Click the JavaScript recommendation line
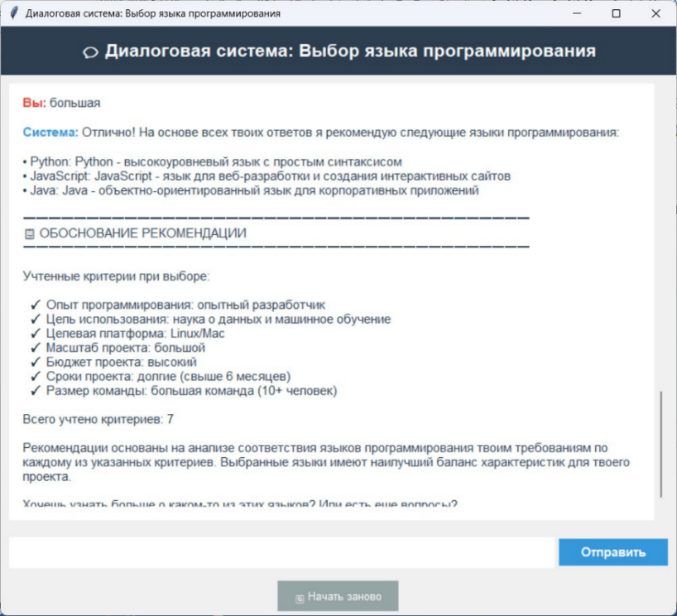Screen dimensions: 677x616 [266, 176]
